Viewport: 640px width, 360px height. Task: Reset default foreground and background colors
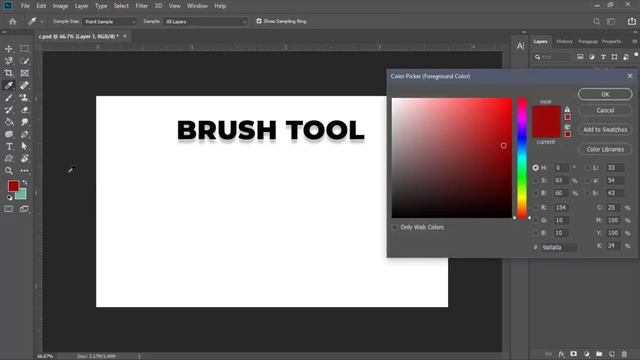coord(9,198)
